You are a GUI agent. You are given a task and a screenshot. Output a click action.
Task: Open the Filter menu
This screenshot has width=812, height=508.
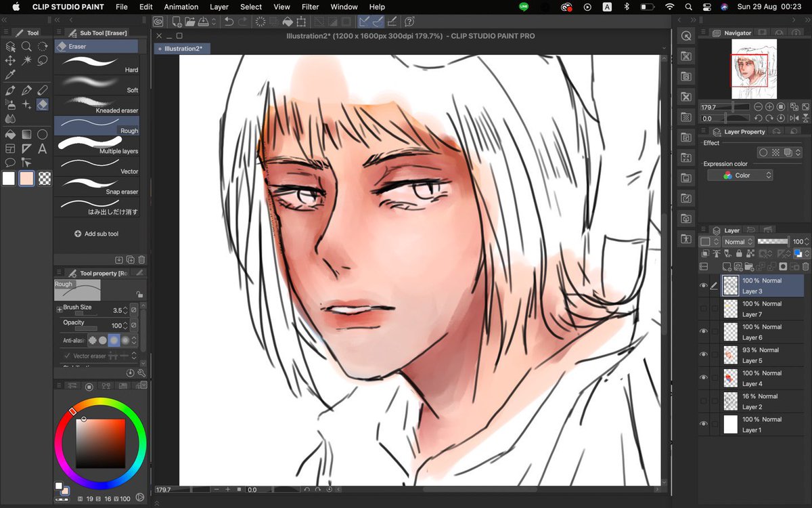click(311, 7)
